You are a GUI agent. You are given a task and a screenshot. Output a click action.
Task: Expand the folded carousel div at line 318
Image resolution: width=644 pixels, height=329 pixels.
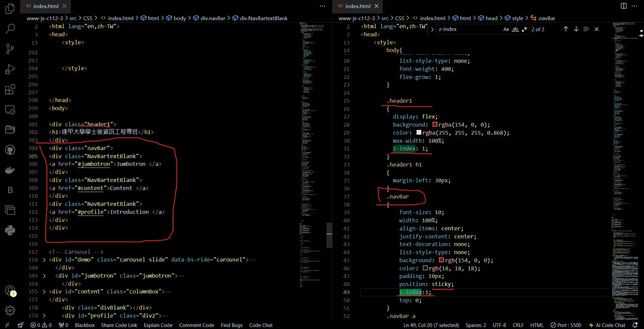[x=44, y=260]
